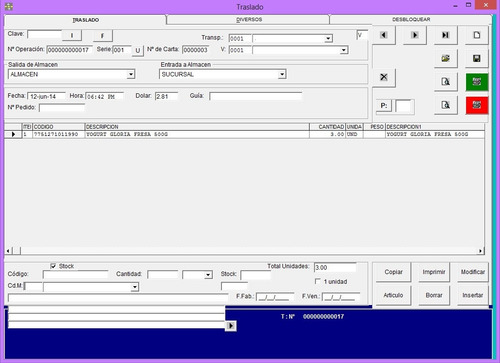Image resolution: width=500 pixels, height=363 pixels.
Task: Go to the next record arrow button
Action: pyautogui.click(x=415, y=35)
